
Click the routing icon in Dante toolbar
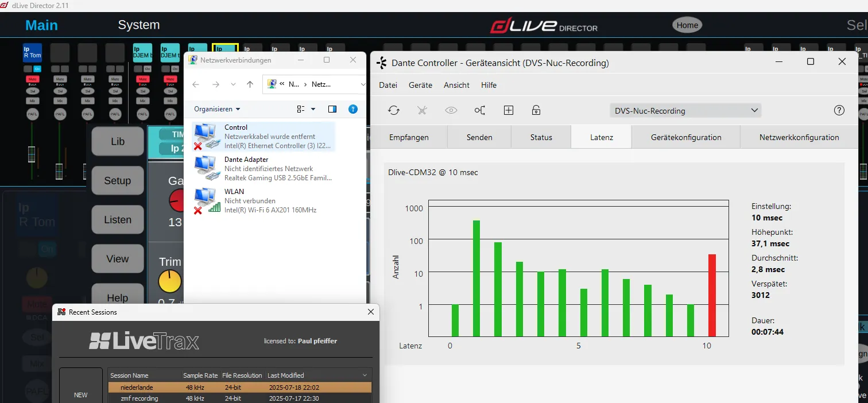pyautogui.click(x=480, y=110)
